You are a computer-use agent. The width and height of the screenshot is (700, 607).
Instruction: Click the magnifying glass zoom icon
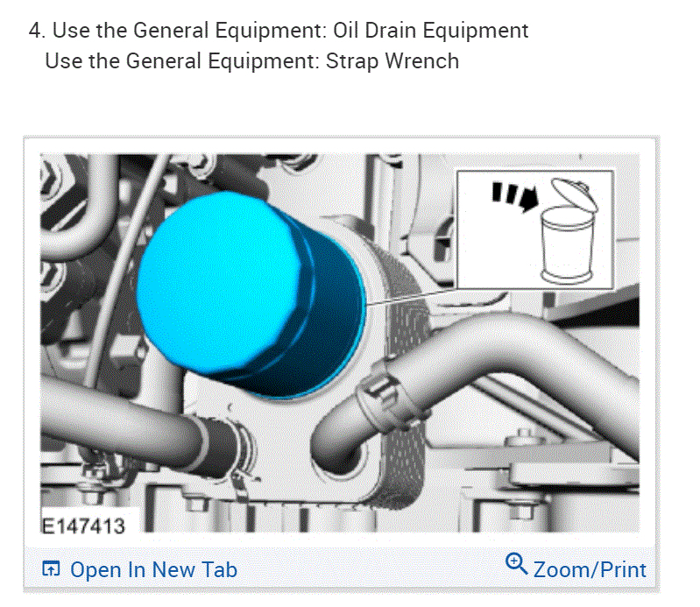pyautogui.click(x=517, y=564)
